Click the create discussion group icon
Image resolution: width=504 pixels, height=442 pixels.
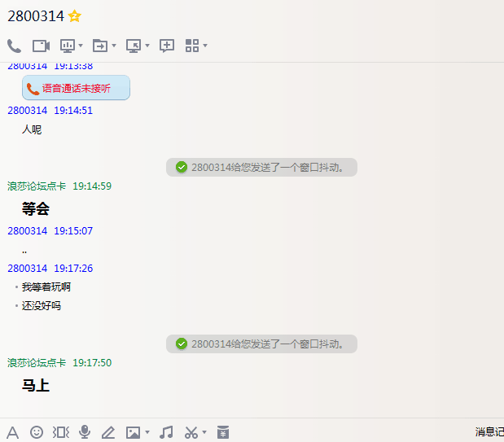[x=167, y=46]
